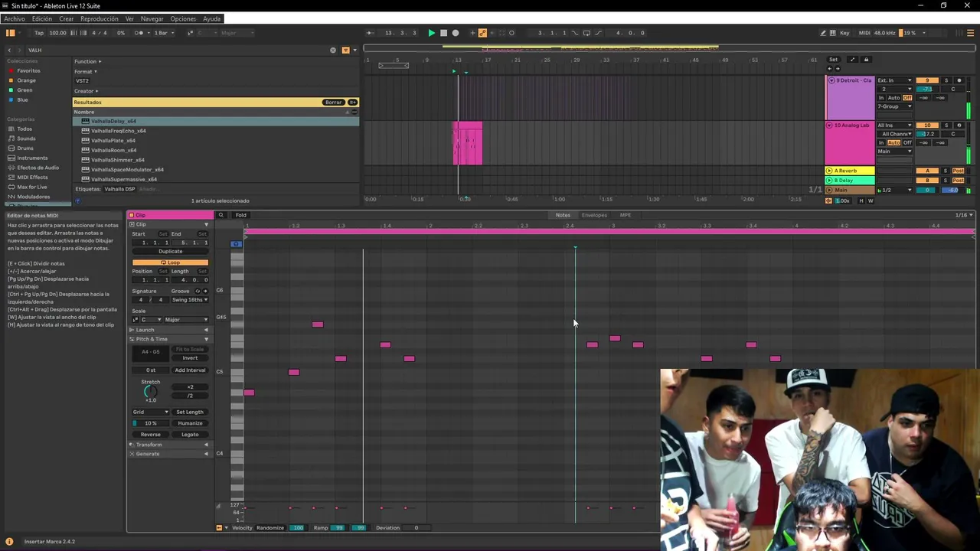Enable the Draw Mode pencil icon
980x551 pixels.
tap(823, 33)
